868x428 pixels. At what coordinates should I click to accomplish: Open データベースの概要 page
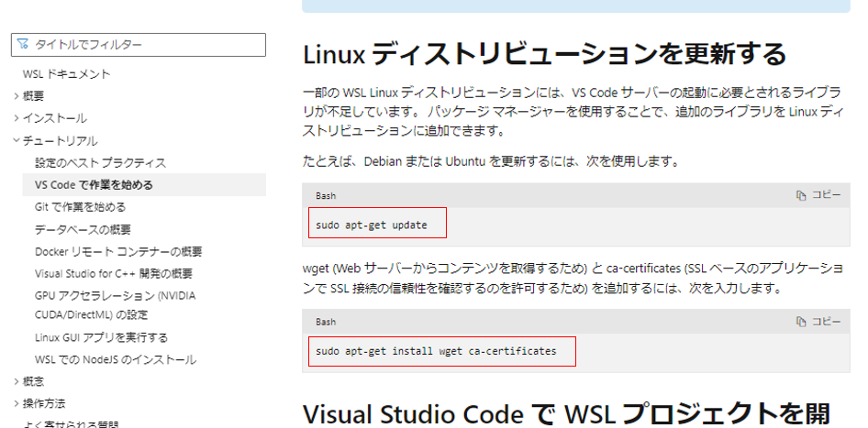pyautogui.click(x=83, y=229)
